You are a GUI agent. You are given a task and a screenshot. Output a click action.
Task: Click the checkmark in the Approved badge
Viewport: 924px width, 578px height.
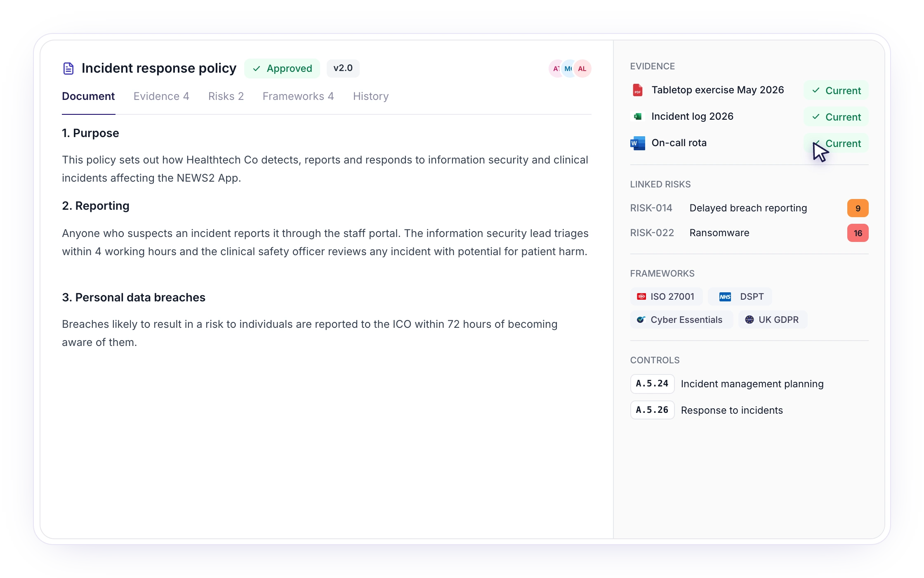(x=256, y=69)
